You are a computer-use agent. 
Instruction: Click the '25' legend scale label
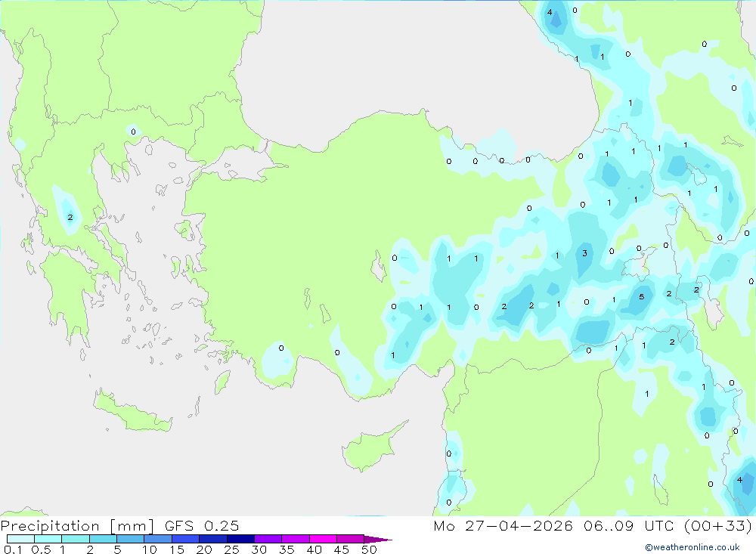[232, 549]
